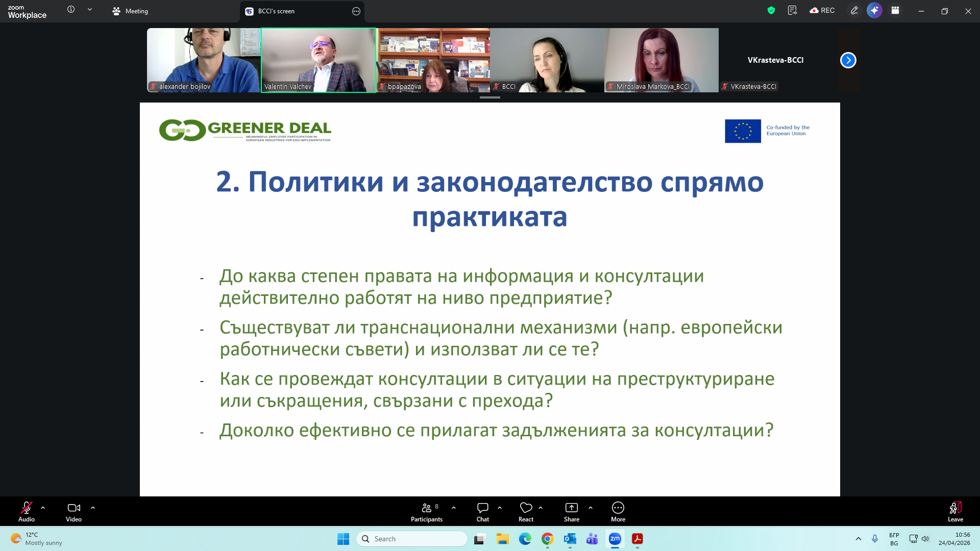The width and height of the screenshot is (980, 551).
Task: Open the Participants panel
Action: [x=427, y=511]
